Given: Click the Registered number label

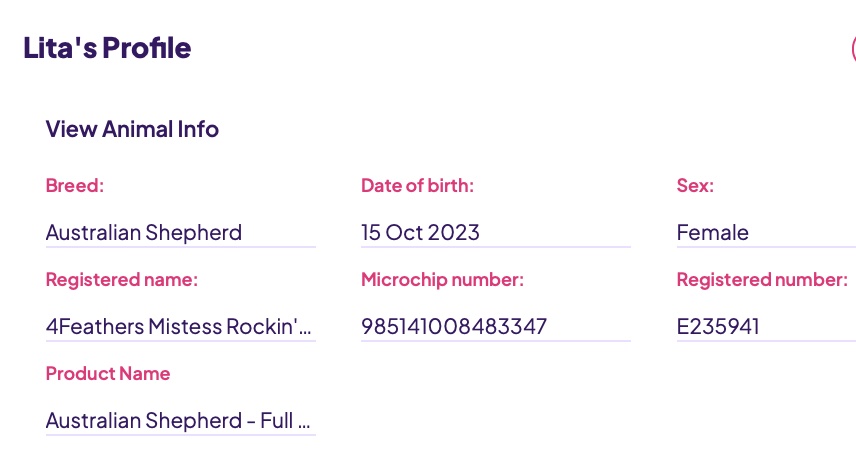Looking at the screenshot, I should [x=762, y=280].
